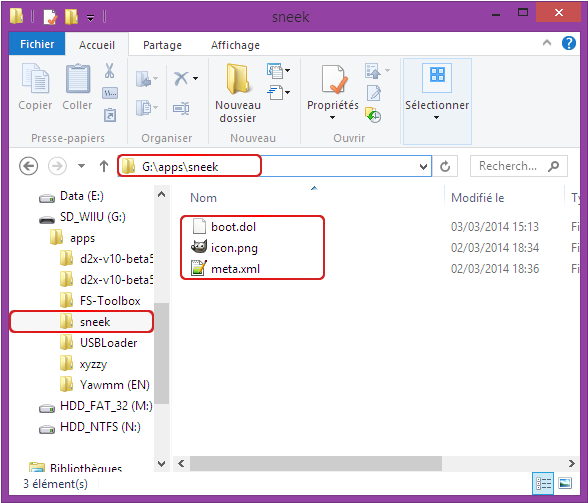The height and width of the screenshot is (503, 588).
Task: Click the Coller clipboard icon
Action: point(78,78)
